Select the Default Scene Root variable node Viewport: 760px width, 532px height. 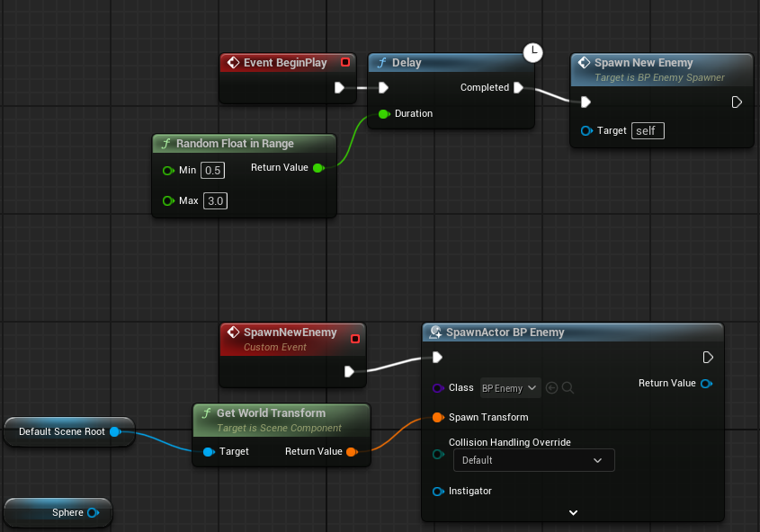pyautogui.click(x=63, y=431)
